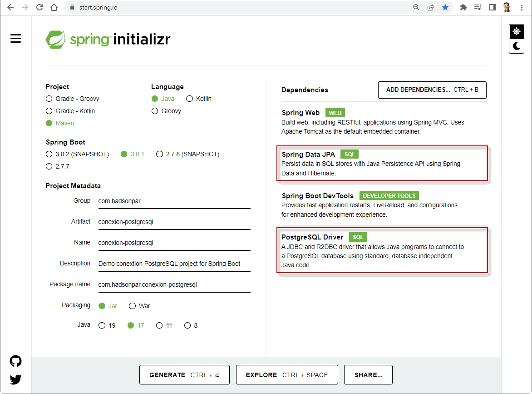Viewport: 532px width, 394px height.
Task: Toggle browser side panel
Action: point(493,7)
